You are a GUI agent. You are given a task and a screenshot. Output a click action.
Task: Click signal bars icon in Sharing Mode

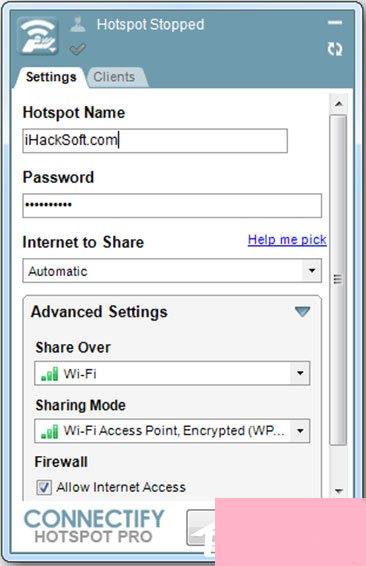(49, 431)
